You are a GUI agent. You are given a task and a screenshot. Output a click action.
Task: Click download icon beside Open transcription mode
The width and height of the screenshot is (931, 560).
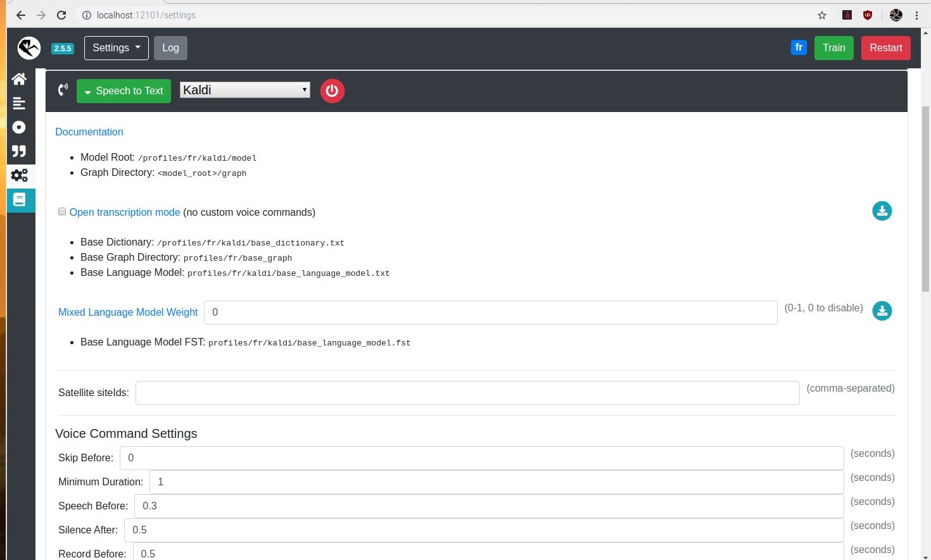[882, 211]
